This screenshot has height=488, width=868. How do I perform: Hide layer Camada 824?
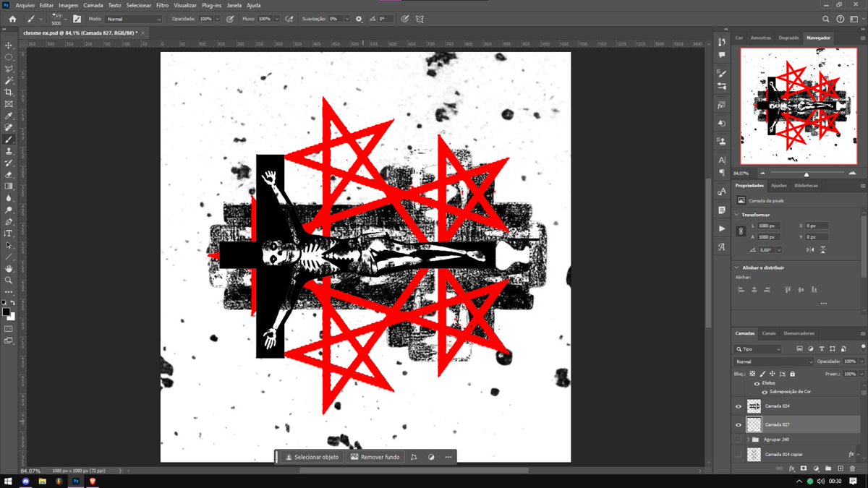tap(739, 406)
